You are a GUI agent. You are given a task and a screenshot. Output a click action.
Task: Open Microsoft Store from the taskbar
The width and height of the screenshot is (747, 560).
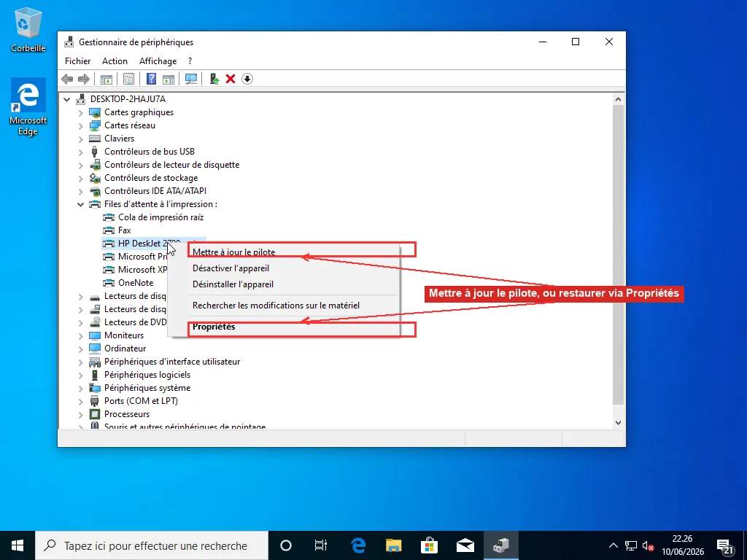pos(429,545)
